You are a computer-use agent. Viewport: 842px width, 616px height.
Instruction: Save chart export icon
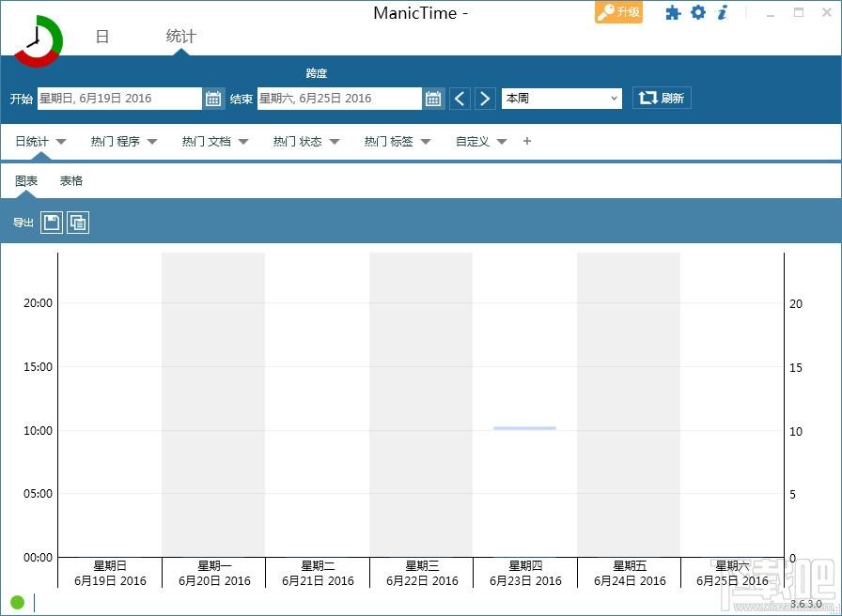point(52,223)
